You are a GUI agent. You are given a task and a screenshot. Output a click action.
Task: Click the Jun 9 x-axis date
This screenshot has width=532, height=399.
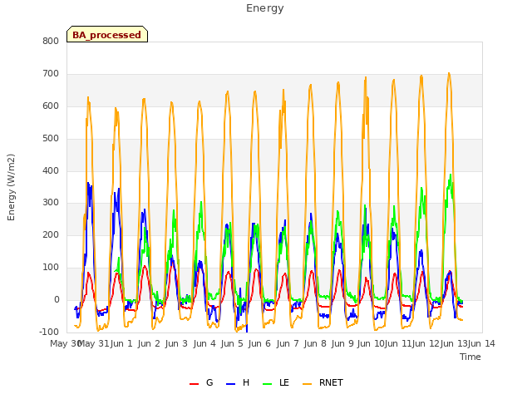pos(342,343)
